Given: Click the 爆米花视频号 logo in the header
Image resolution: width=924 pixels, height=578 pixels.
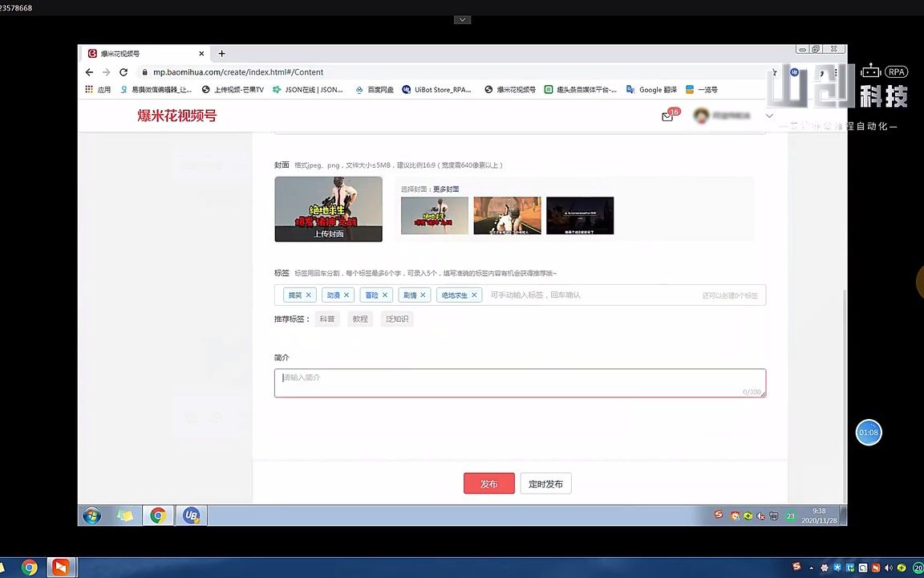Looking at the screenshot, I should coord(176,116).
